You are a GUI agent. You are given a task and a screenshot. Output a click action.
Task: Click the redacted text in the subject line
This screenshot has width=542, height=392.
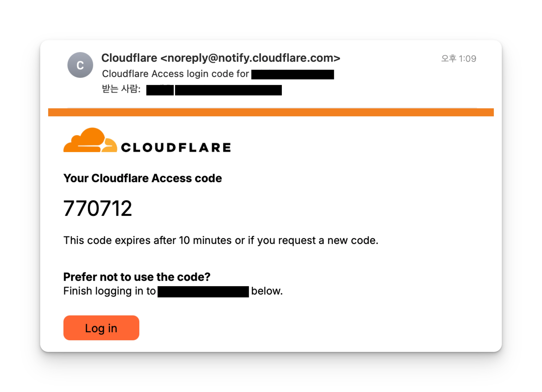[292, 74]
